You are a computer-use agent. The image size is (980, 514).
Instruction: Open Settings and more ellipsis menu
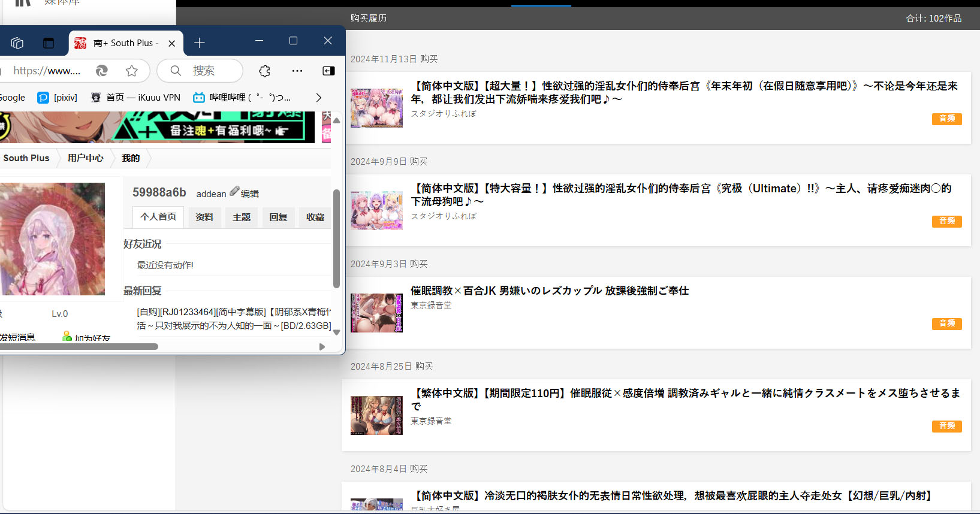(x=297, y=71)
